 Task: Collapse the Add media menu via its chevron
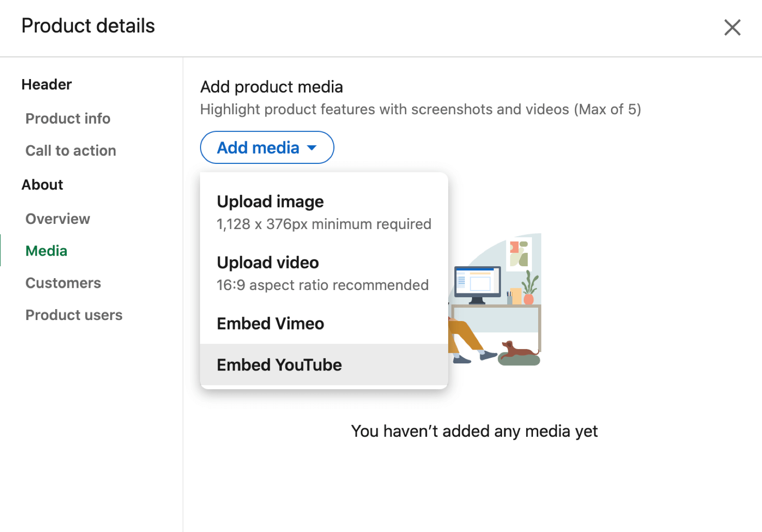(x=311, y=148)
